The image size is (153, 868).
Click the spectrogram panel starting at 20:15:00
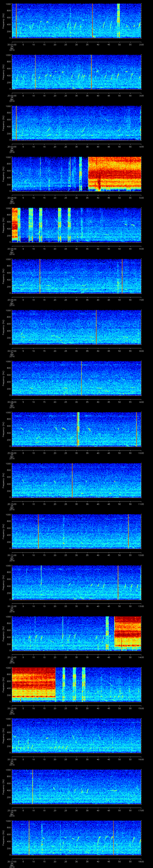pyautogui.click(x=76, y=736)
